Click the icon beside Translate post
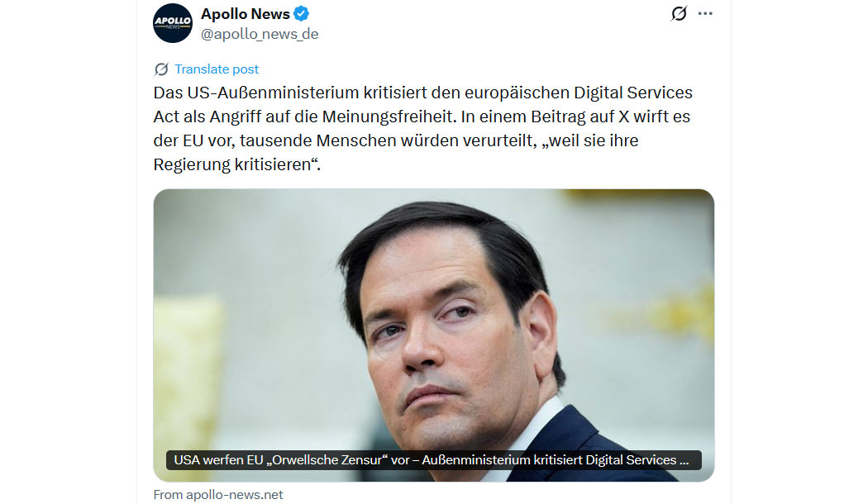 [x=161, y=69]
